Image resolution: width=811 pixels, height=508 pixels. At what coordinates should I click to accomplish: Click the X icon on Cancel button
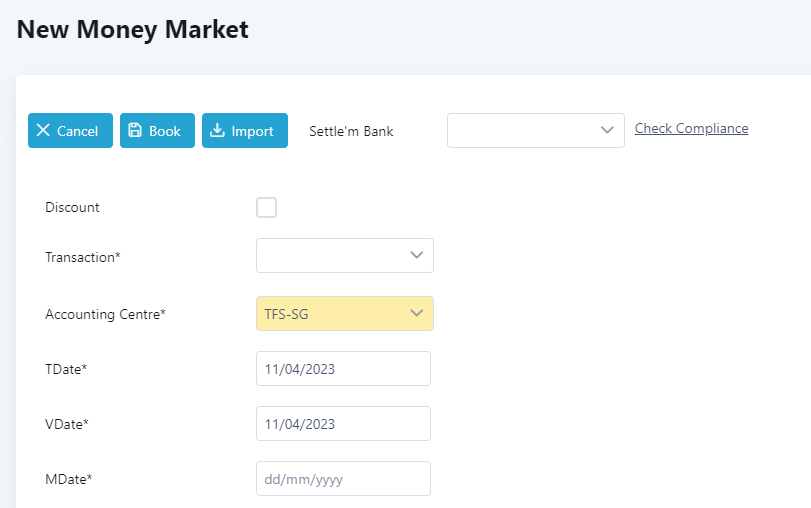(x=43, y=130)
